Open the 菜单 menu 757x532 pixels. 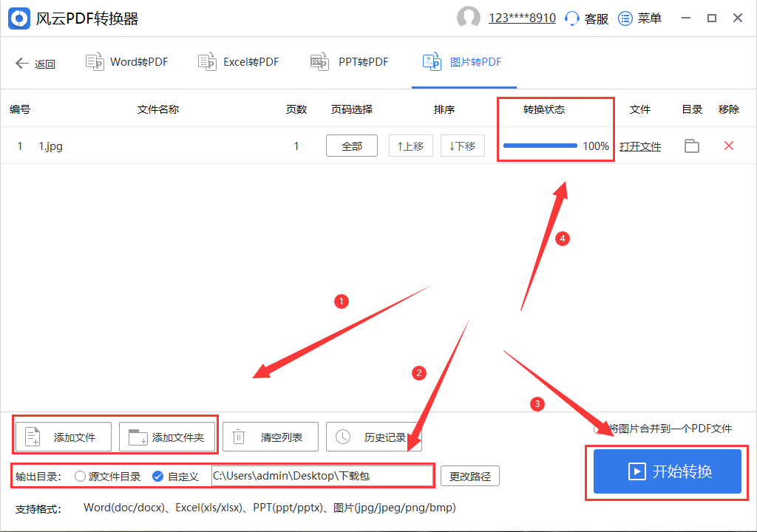tap(639, 18)
